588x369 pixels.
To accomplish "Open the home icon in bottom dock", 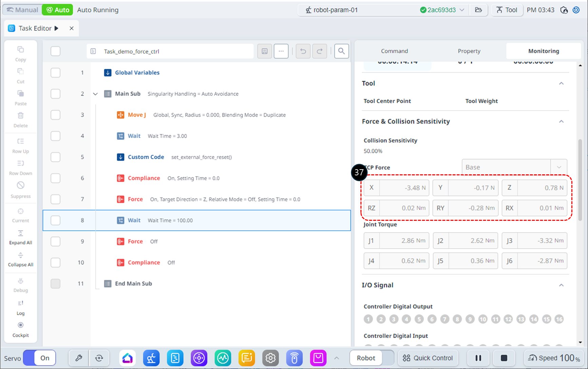I will 128,358.
